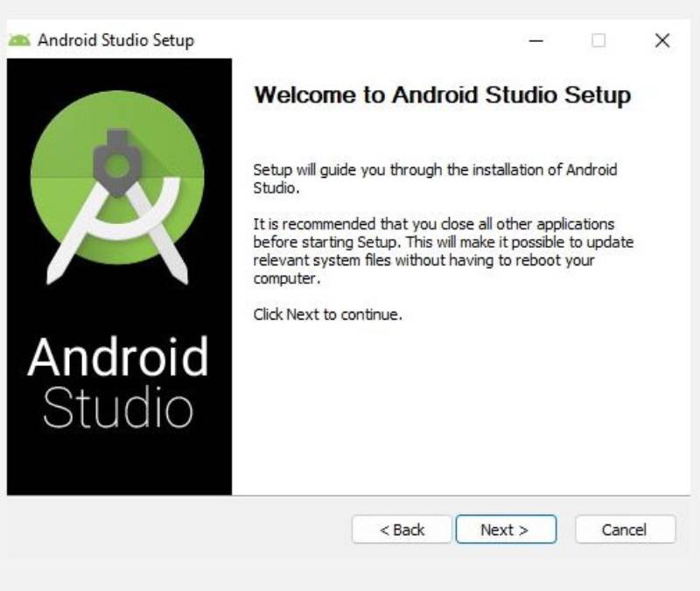This screenshot has height=591, width=700.
Task: Click the paragraph starting 'It is recommended'
Action: [444, 251]
